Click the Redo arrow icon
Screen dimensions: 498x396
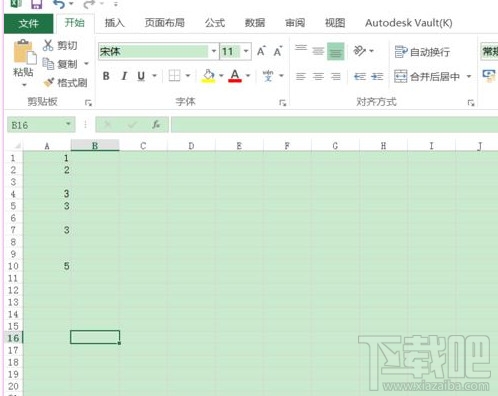[x=89, y=4]
